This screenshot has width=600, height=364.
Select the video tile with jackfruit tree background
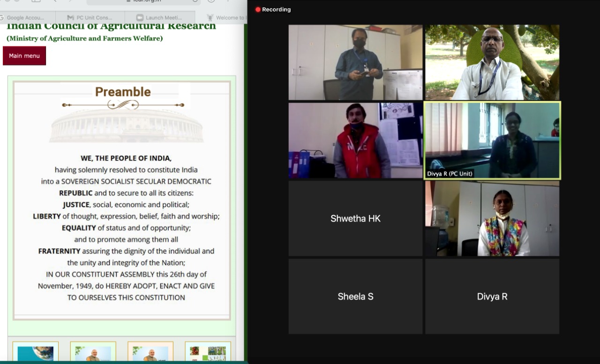coord(492,62)
